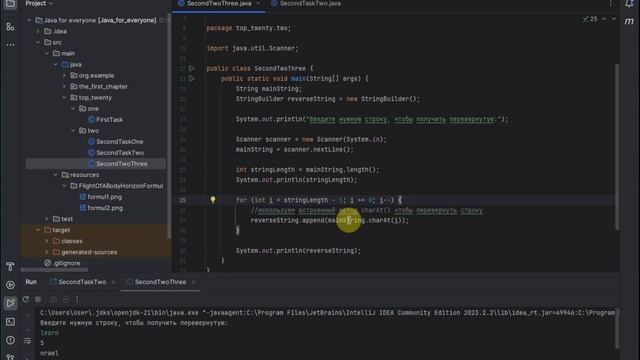640x360 pixels.
Task: Collapse the main folder
Action: 47,53
